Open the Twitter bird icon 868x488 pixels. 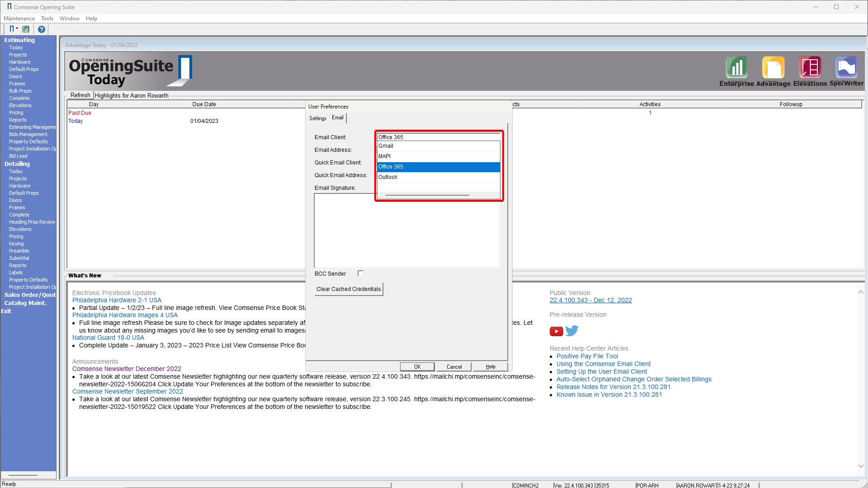point(572,331)
